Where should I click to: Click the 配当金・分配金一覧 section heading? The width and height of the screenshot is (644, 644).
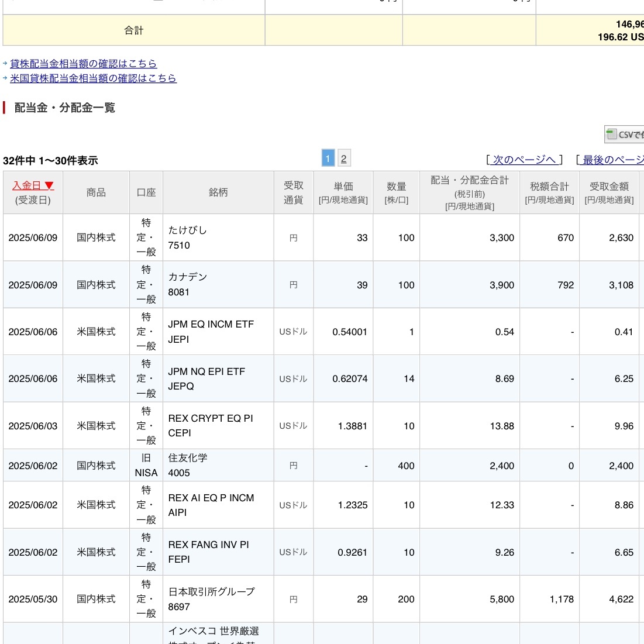[x=64, y=108]
